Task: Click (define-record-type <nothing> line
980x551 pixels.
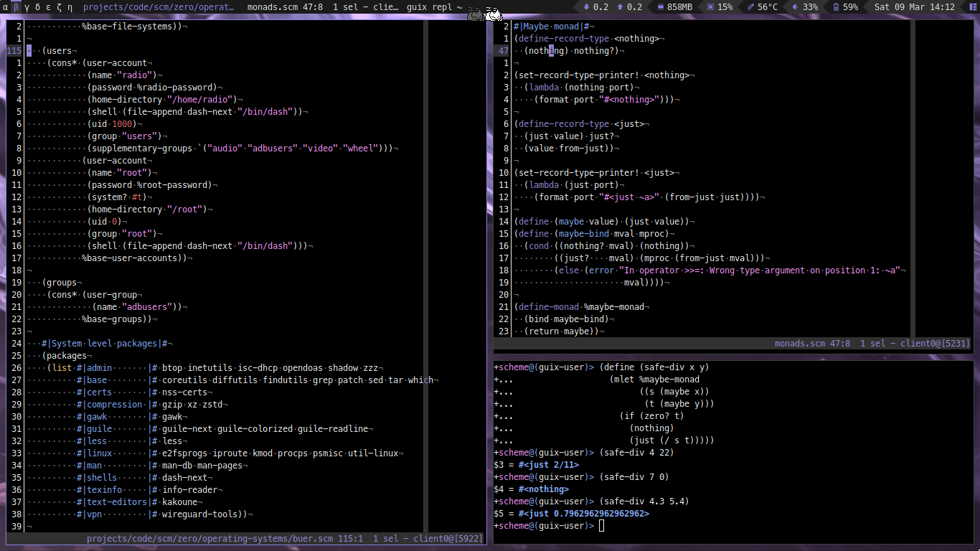Action: [587, 39]
